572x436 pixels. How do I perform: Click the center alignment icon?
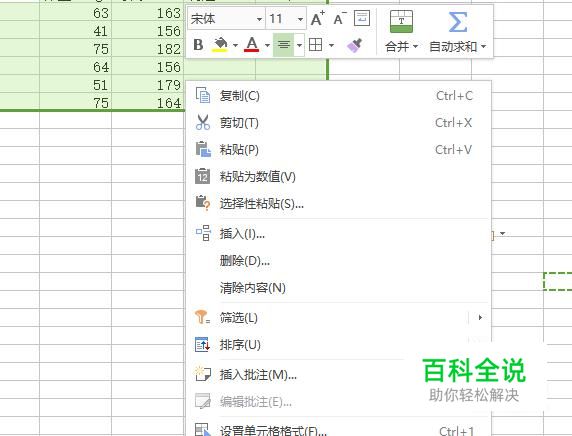point(283,45)
